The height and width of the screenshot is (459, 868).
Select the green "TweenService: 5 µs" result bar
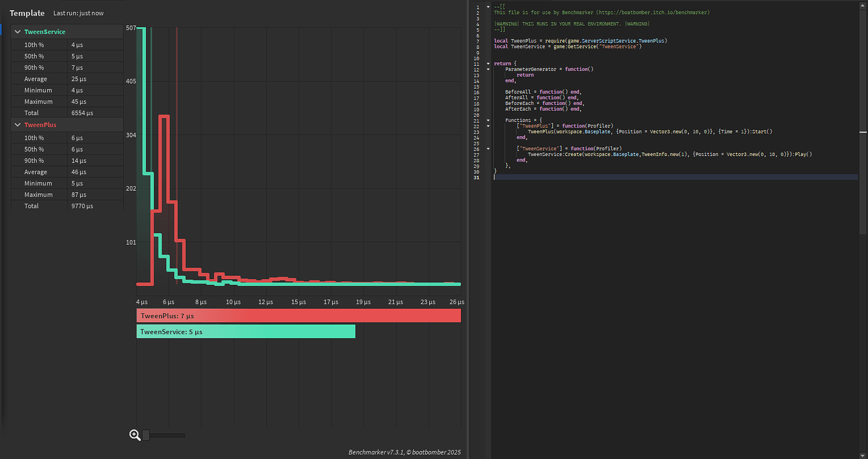point(246,331)
